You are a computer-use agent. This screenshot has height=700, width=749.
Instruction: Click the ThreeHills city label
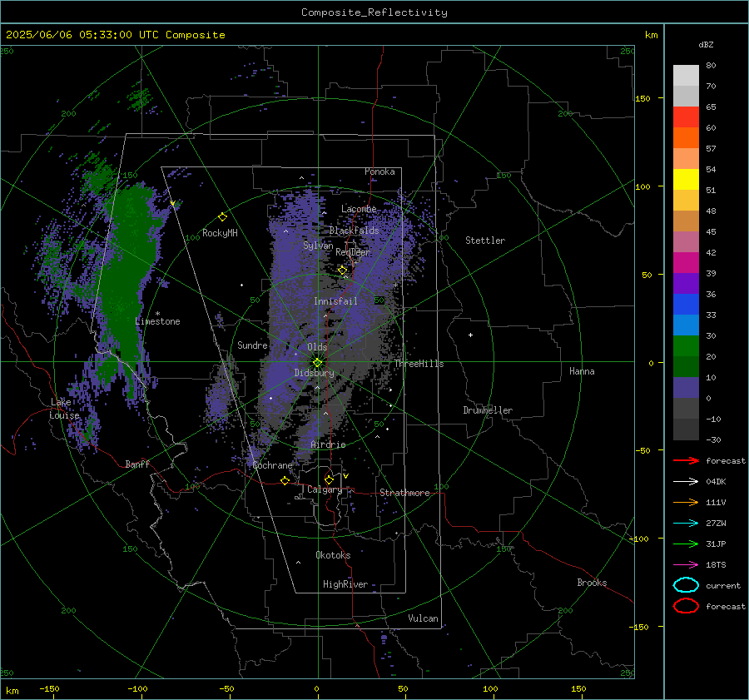coord(419,364)
